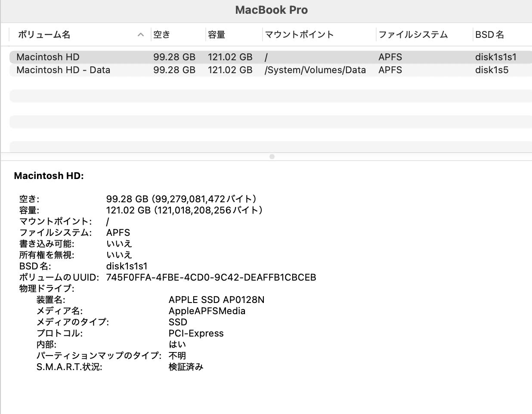Sort by the 空き column header
The height and width of the screenshot is (414, 532).
click(162, 34)
